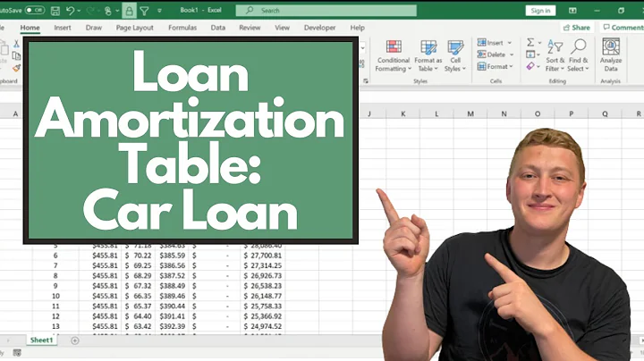Open the Data tab
Viewport: 644px width, 361px height.
tap(218, 28)
